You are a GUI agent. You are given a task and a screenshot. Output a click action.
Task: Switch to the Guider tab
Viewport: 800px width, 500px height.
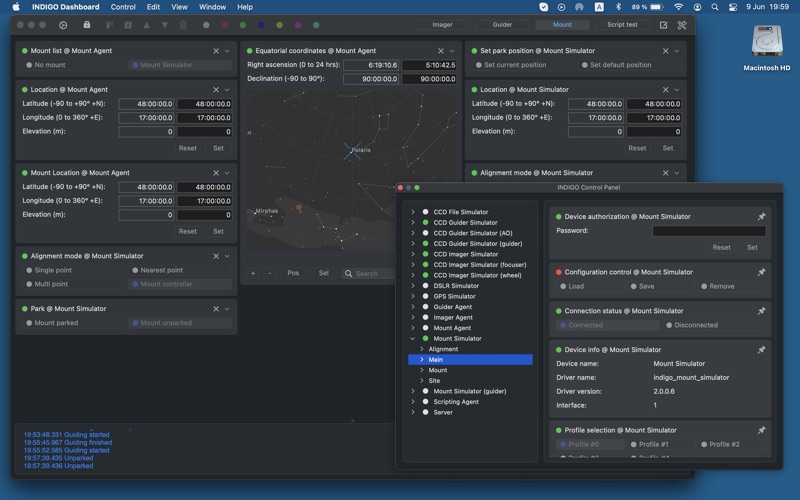tap(503, 24)
